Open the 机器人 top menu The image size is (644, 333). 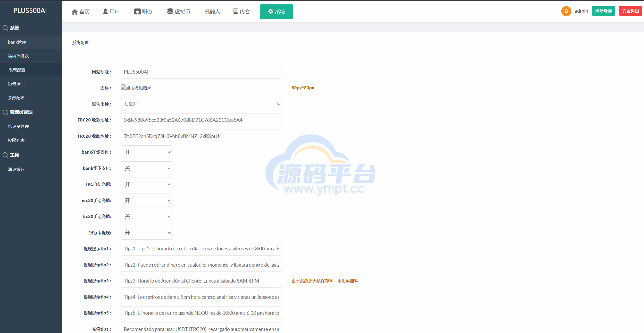(212, 12)
